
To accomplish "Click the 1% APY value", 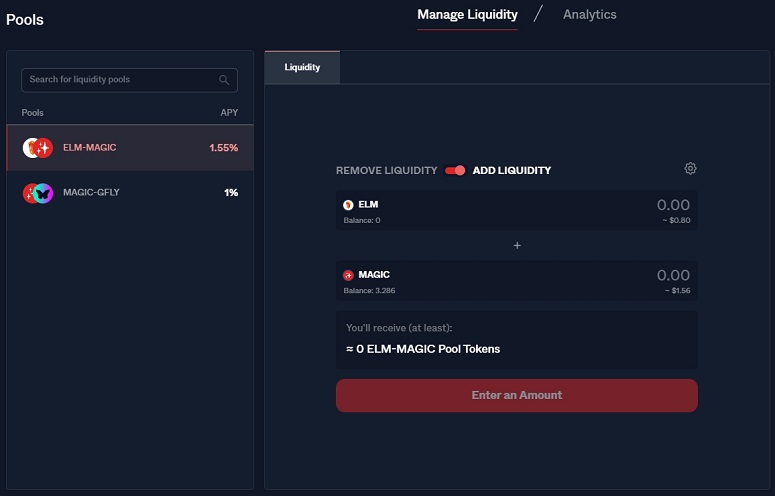I will (231, 193).
